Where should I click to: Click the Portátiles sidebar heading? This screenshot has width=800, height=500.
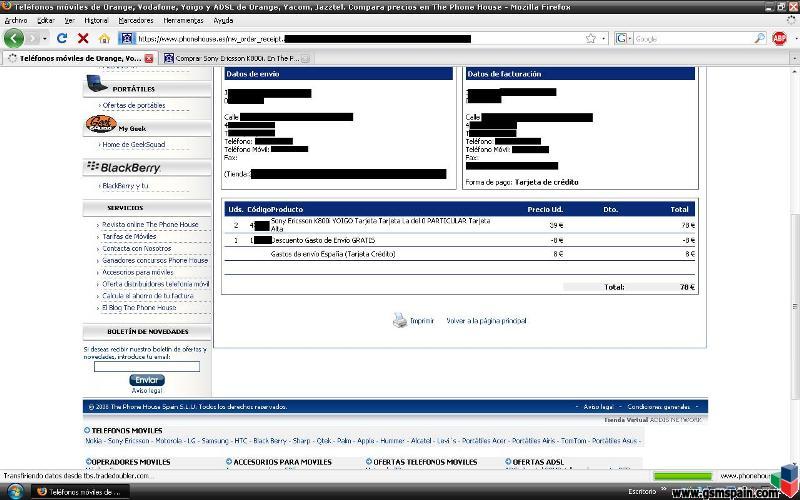point(134,89)
